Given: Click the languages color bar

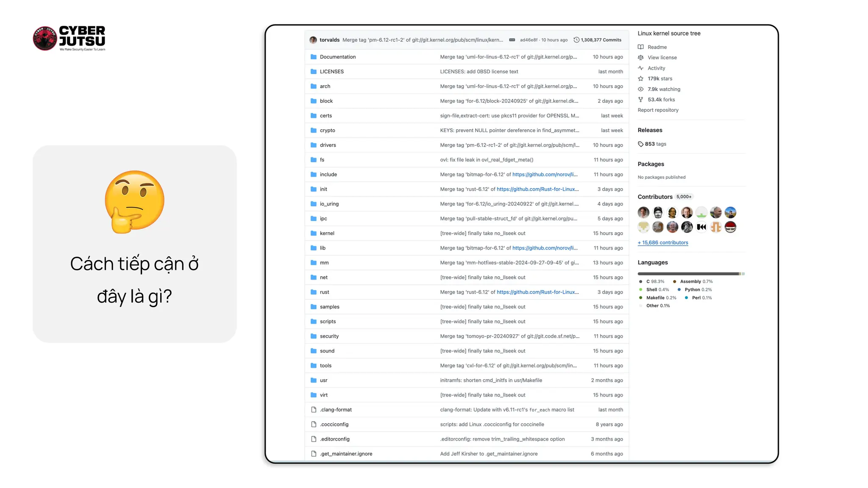Looking at the screenshot, I should coord(691,274).
